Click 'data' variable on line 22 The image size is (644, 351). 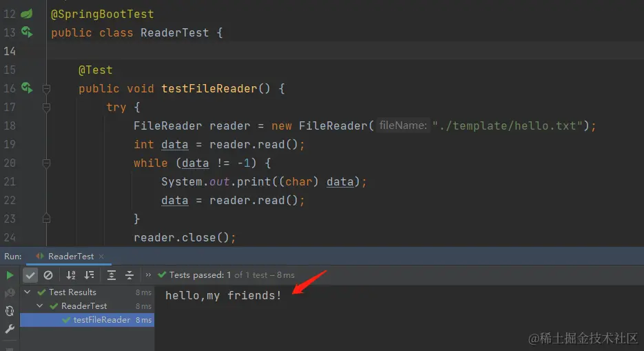tap(174, 201)
